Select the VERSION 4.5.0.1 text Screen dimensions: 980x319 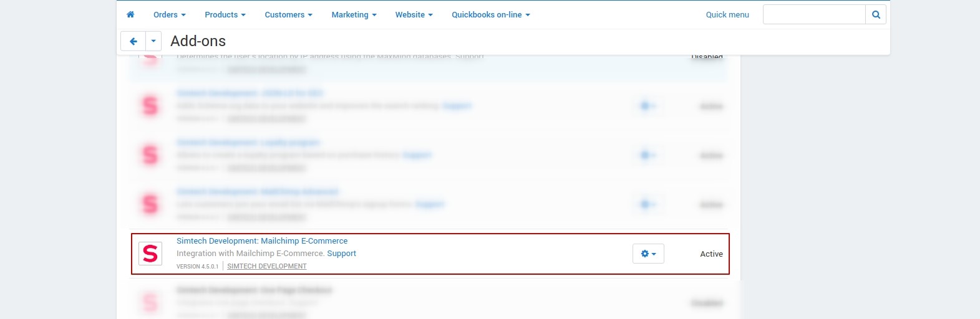point(197,266)
